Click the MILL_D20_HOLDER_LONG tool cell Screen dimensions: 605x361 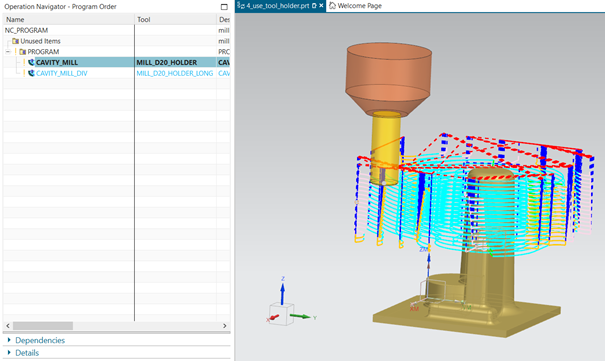[x=174, y=73]
